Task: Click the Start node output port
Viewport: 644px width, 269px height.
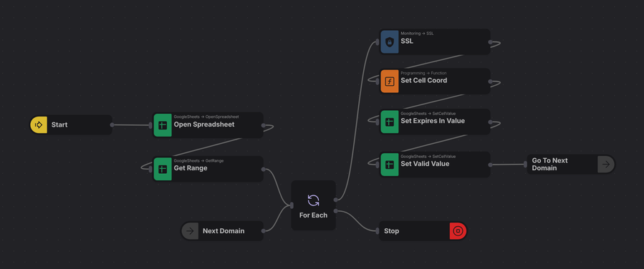Action: (x=112, y=124)
